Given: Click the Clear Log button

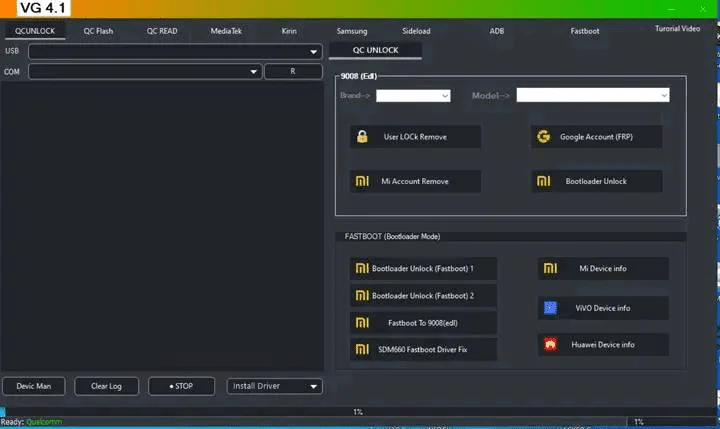Looking at the screenshot, I should coord(106,386).
